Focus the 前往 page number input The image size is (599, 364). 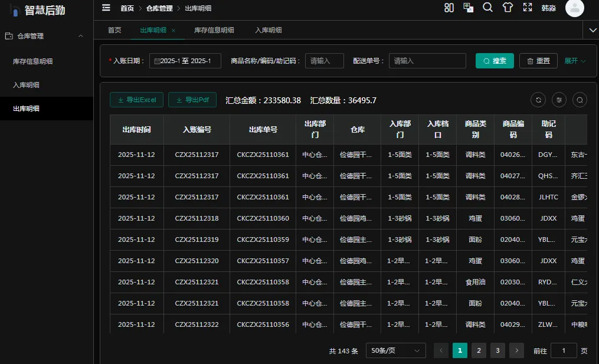click(564, 350)
